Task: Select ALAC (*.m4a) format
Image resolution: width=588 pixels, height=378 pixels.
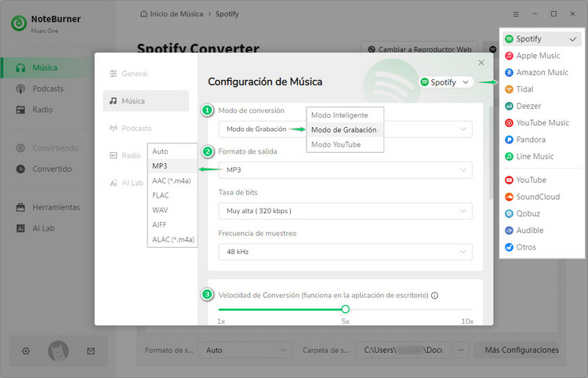Action: 172,239
